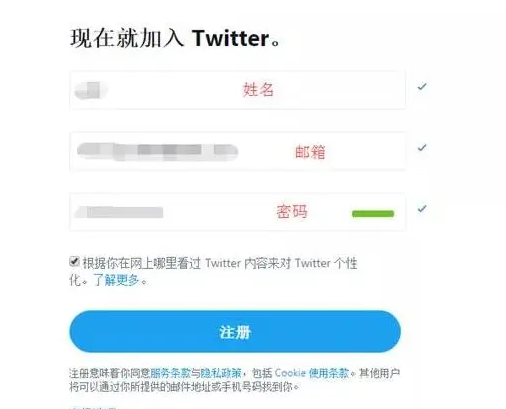Viewport: 506px width, 409px height.
Task: Click the blurred name value text
Action: point(91,90)
